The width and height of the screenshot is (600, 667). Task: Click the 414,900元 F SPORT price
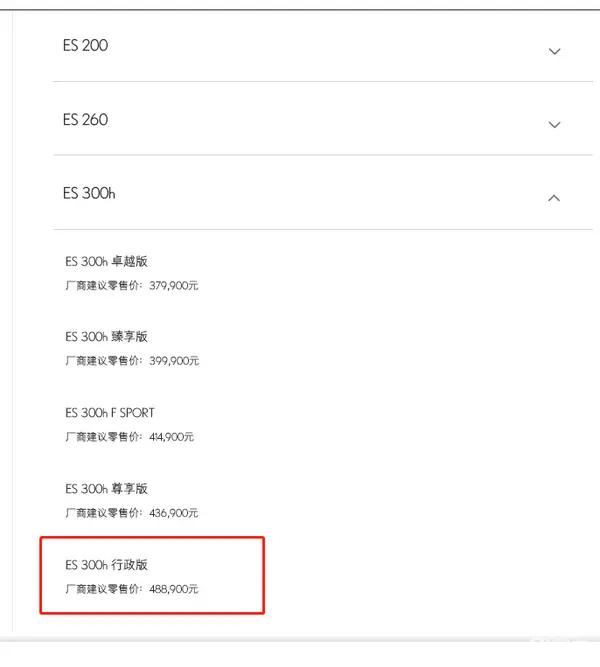click(x=129, y=437)
